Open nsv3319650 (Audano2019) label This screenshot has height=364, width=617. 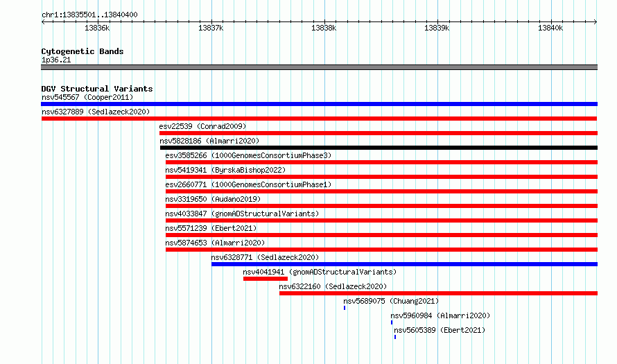(x=213, y=199)
